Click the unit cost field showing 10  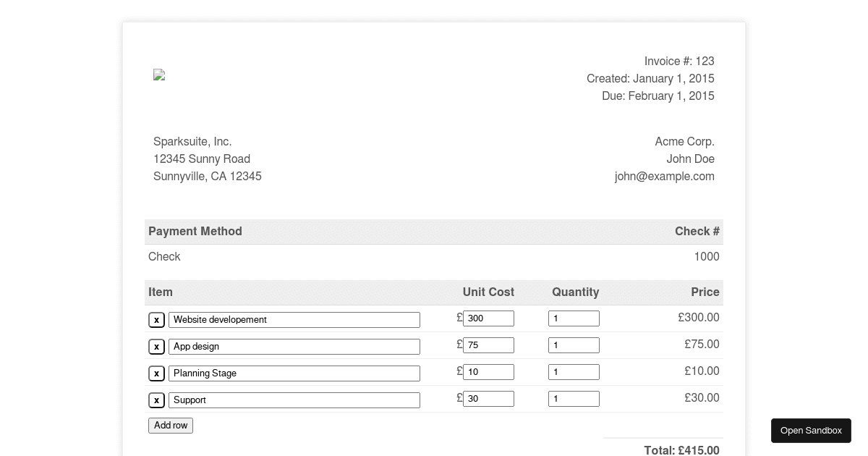pos(488,371)
